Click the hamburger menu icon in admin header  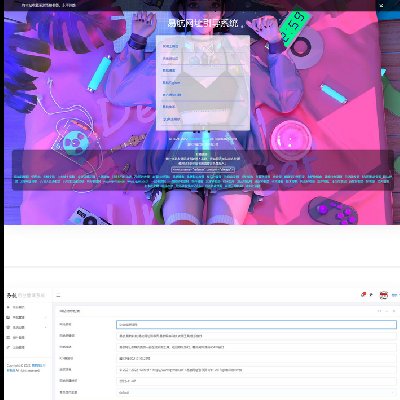58,295
